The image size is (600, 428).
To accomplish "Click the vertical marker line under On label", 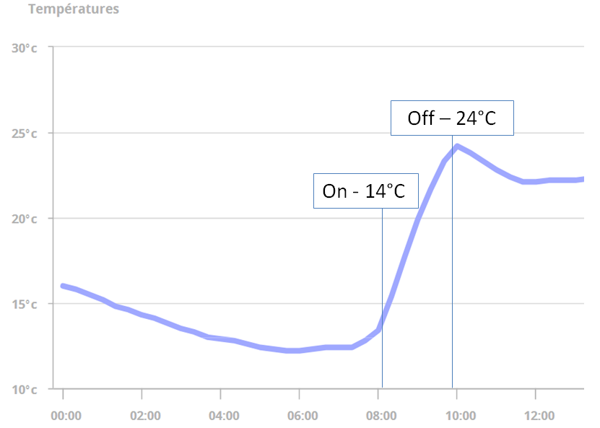I will click(382, 298).
